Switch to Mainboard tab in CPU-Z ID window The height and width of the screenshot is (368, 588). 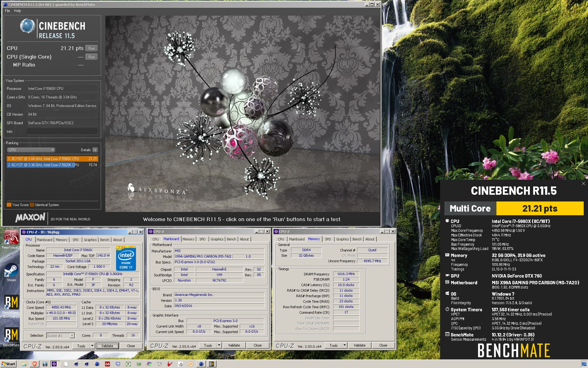coord(44,240)
